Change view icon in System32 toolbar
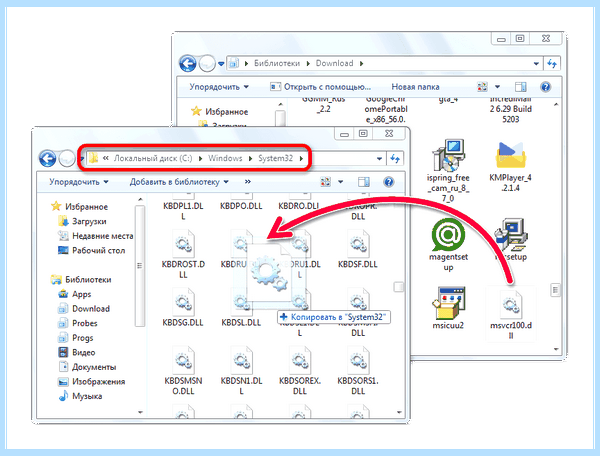The height and width of the screenshot is (456, 600). pyautogui.click(x=326, y=182)
